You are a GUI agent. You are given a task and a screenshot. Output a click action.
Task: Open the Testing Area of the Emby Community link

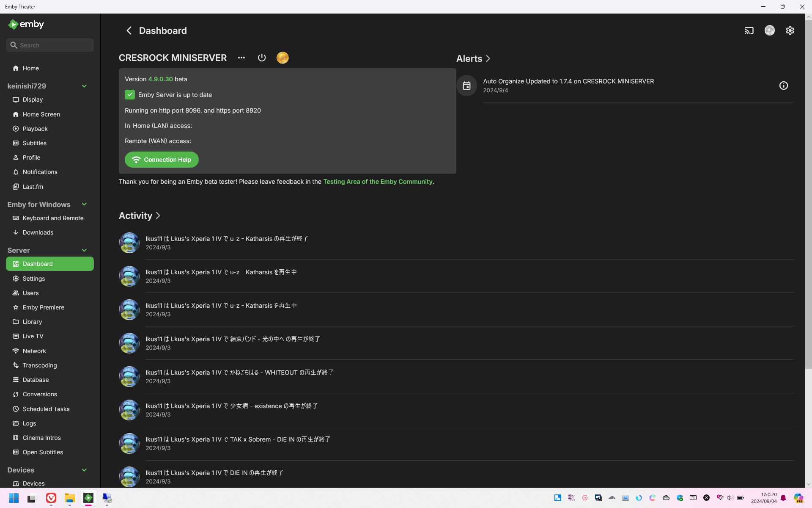[x=378, y=181]
